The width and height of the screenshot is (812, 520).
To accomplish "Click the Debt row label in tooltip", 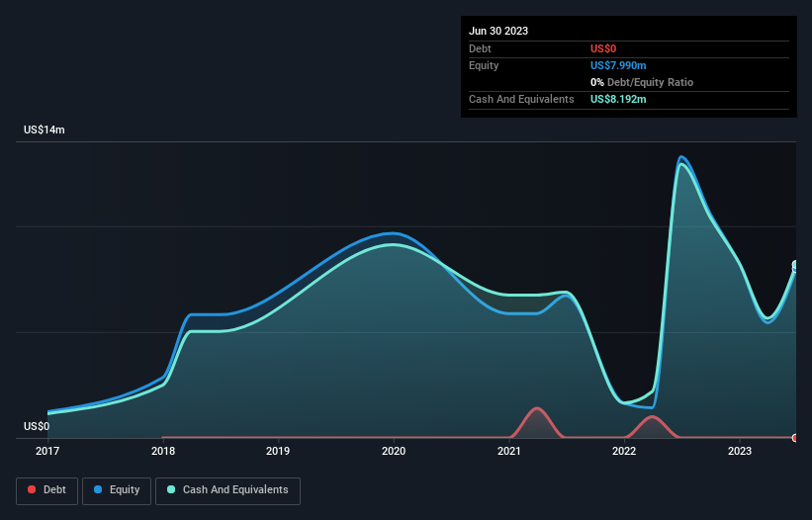I will (480, 48).
